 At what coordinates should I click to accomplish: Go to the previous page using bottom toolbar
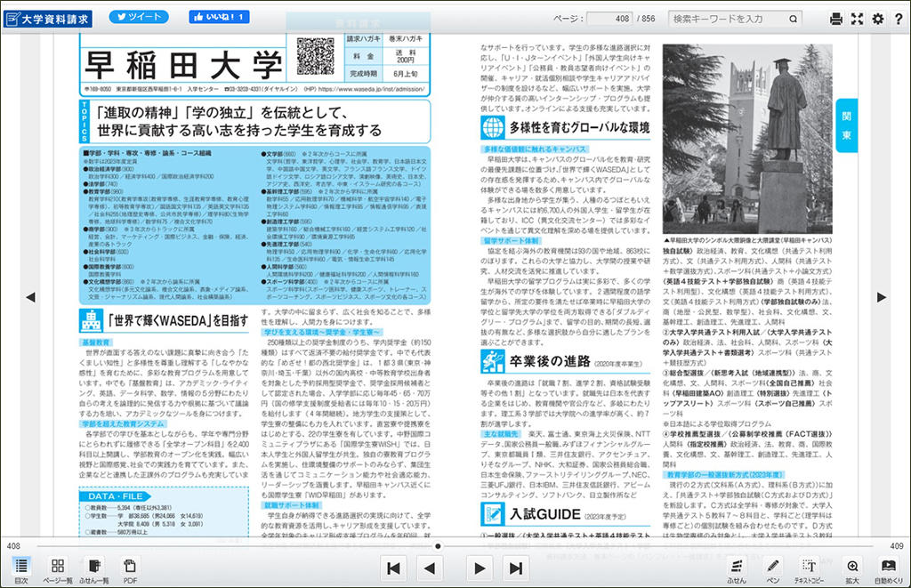430,568
